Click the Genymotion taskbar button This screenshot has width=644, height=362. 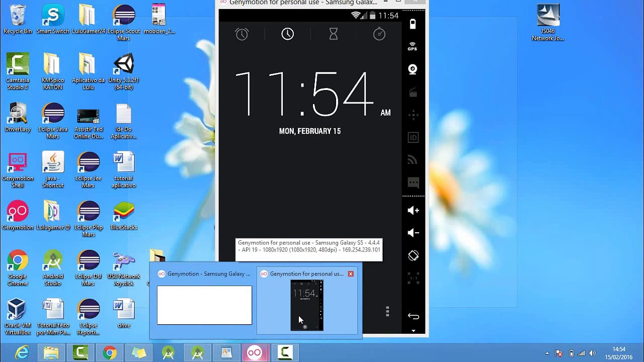point(255,353)
